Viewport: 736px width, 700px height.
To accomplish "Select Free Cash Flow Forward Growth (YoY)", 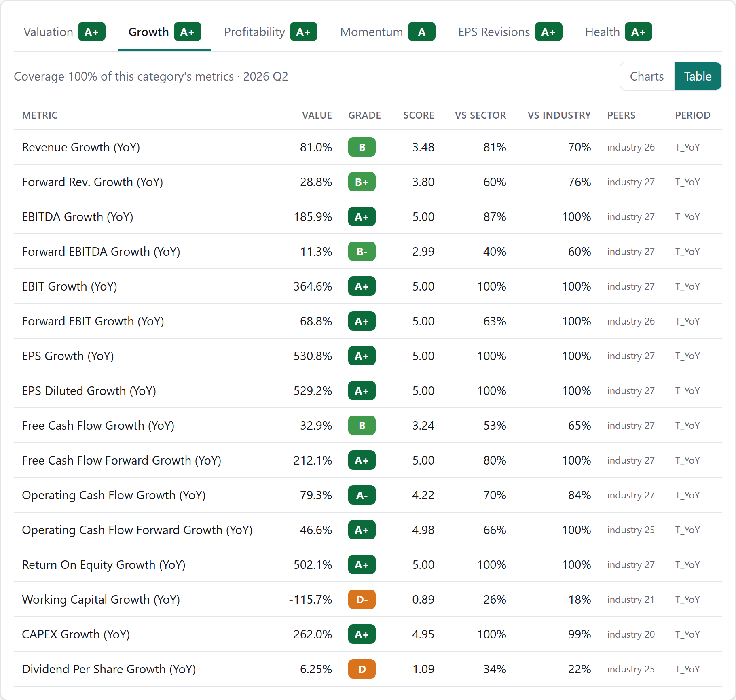I will [x=122, y=460].
